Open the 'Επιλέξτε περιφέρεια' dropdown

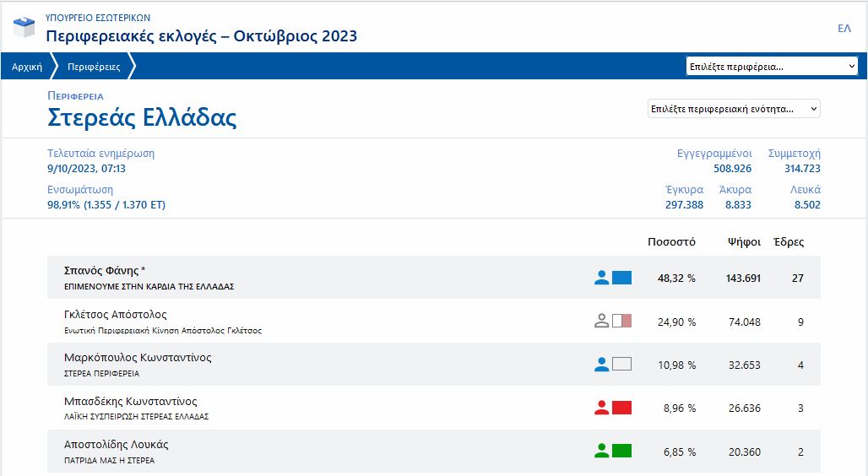click(772, 67)
